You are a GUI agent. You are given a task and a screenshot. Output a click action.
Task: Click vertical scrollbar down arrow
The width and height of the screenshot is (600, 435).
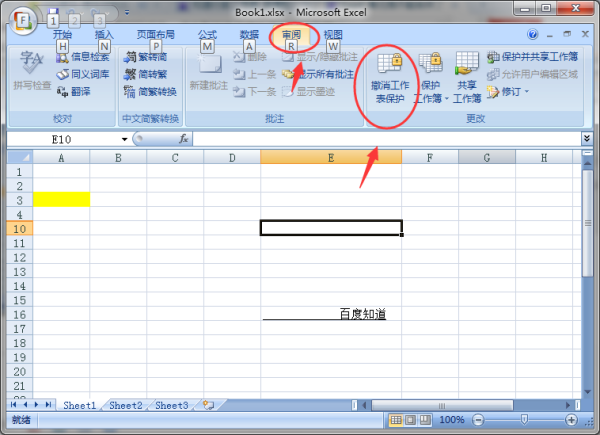[587, 392]
